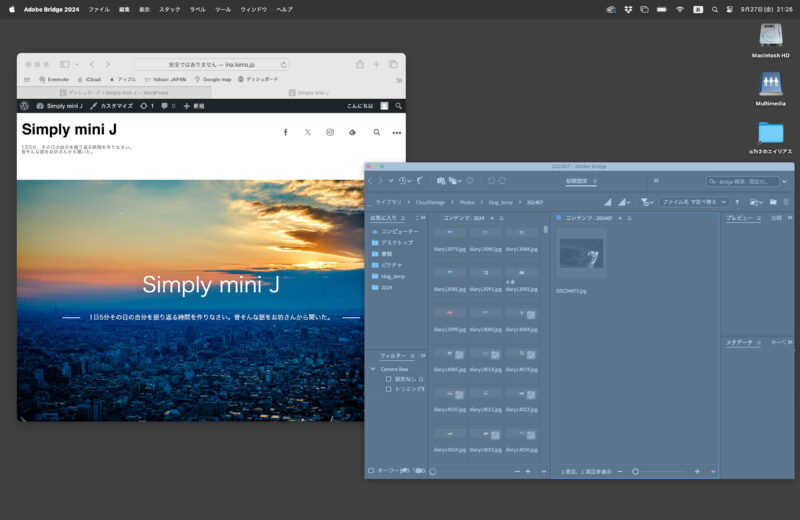This screenshot has height=520, width=800.
Task: Click Bridge forward navigation arrow
Action: tap(380, 181)
